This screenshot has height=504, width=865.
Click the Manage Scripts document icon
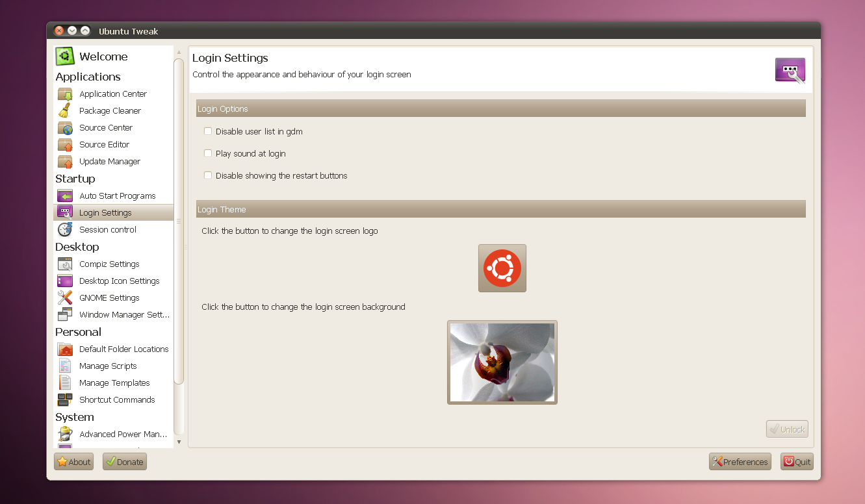[x=65, y=366]
